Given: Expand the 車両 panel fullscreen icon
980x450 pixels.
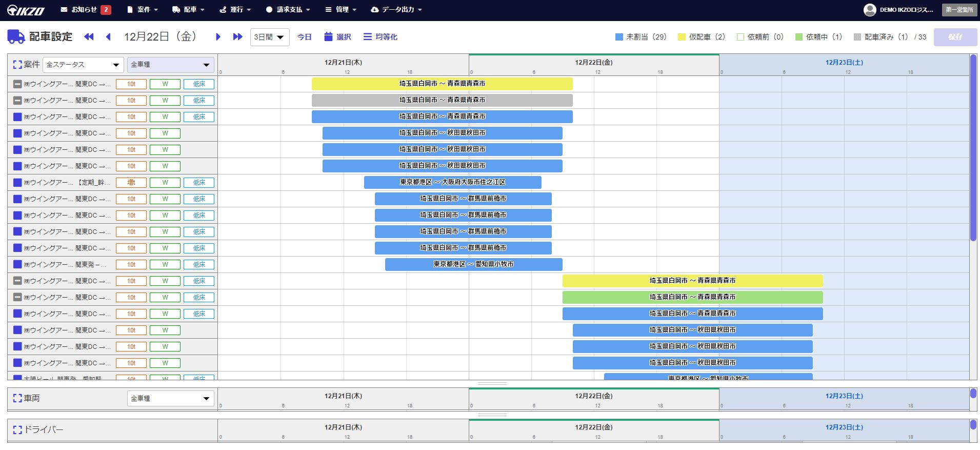Looking at the screenshot, I should [x=17, y=398].
